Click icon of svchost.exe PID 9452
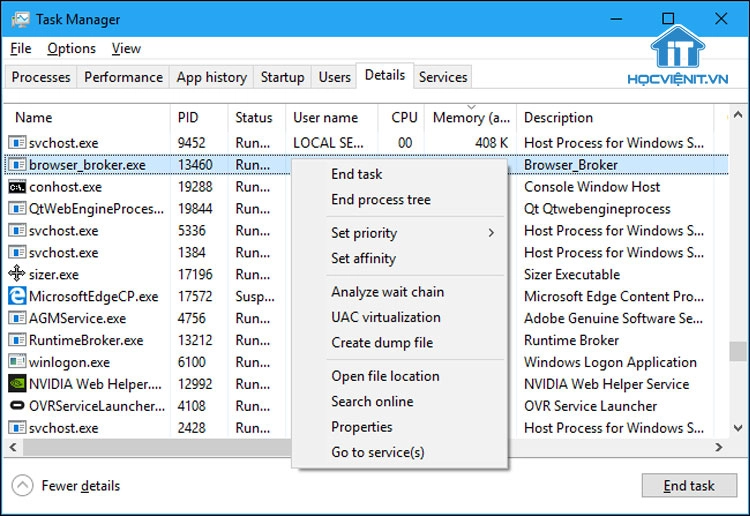This screenshot has height=516, width=750. point(17,143)
